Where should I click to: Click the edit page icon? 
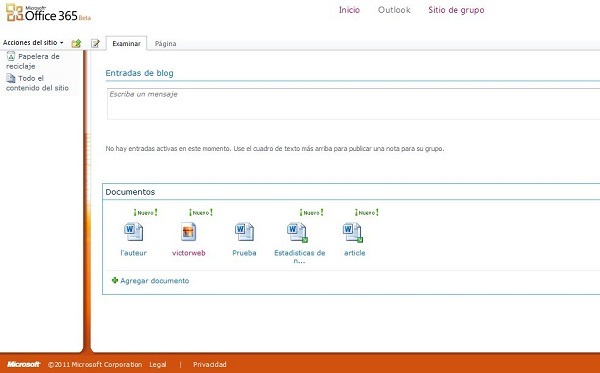(95, 43)
